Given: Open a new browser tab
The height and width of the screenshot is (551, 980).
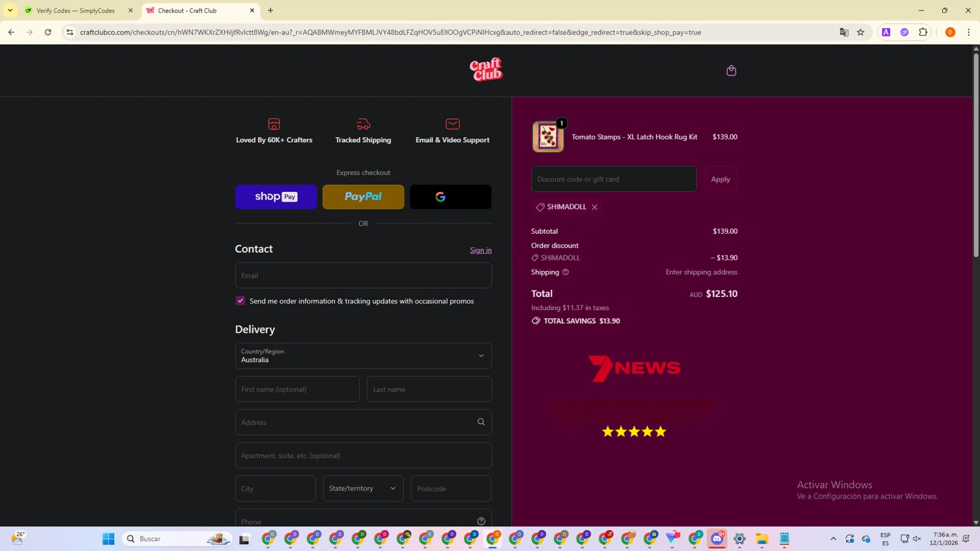Looking at the screenshot, I should pyautogui.click(x=270, y=10).
